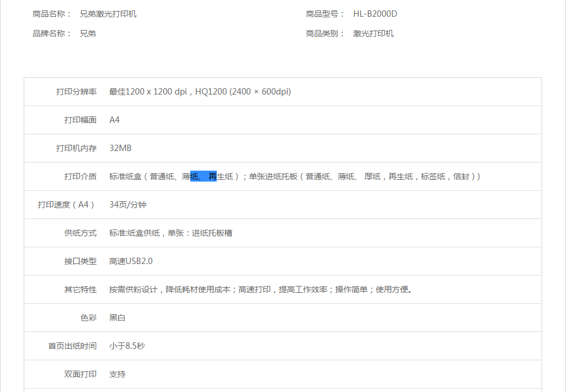Click the 双面打印 row label
Image resolution: width=568 pixels, height=392 pixels.
point(80,375)
